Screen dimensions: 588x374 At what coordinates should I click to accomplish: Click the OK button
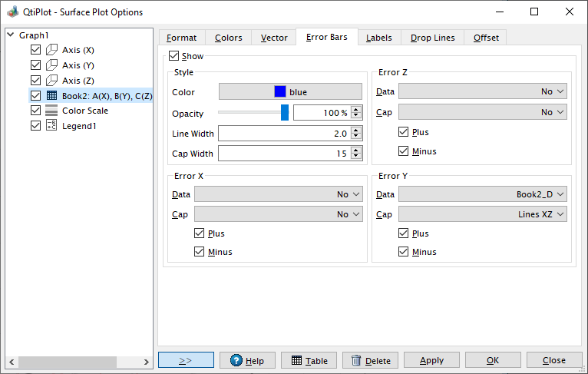493,360
